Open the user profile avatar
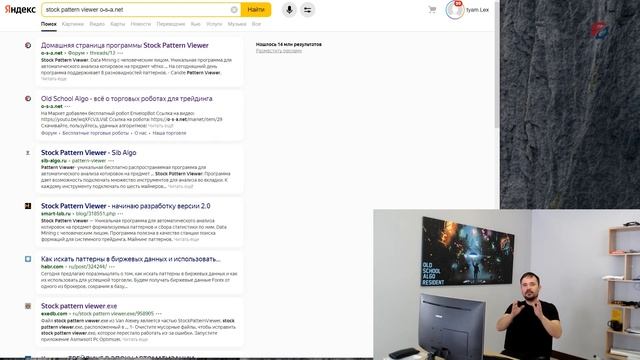 pos(454,10)
